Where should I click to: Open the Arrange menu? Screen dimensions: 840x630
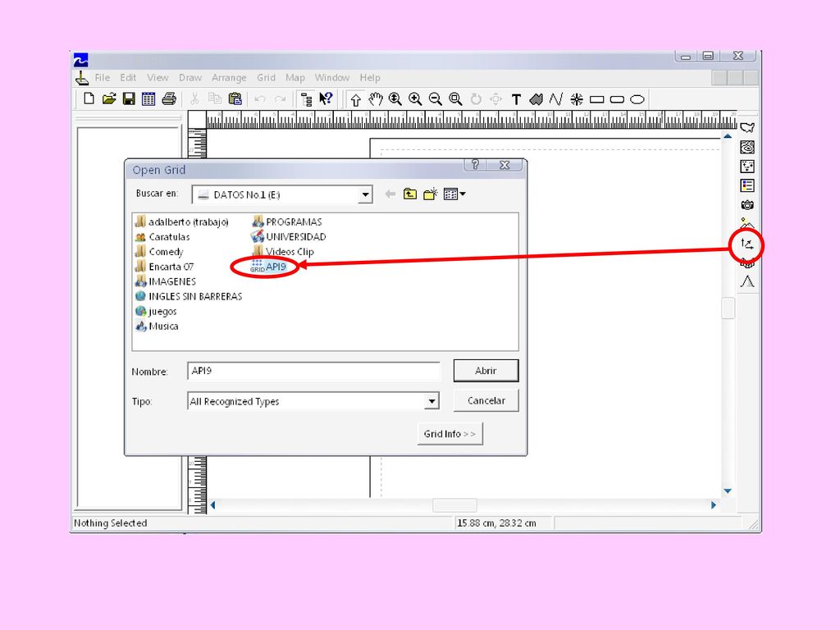[x=229, y=78]
